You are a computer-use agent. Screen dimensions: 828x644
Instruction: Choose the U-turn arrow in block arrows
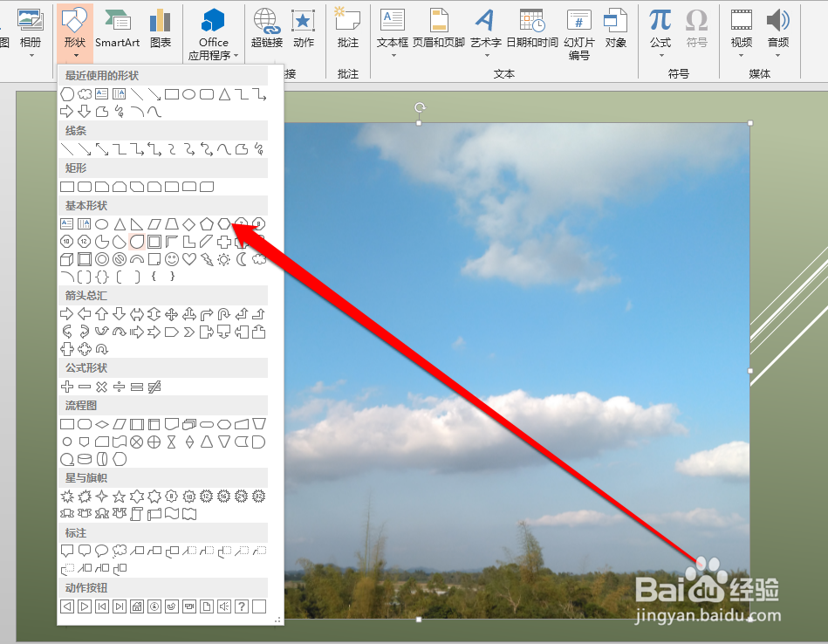224,315
